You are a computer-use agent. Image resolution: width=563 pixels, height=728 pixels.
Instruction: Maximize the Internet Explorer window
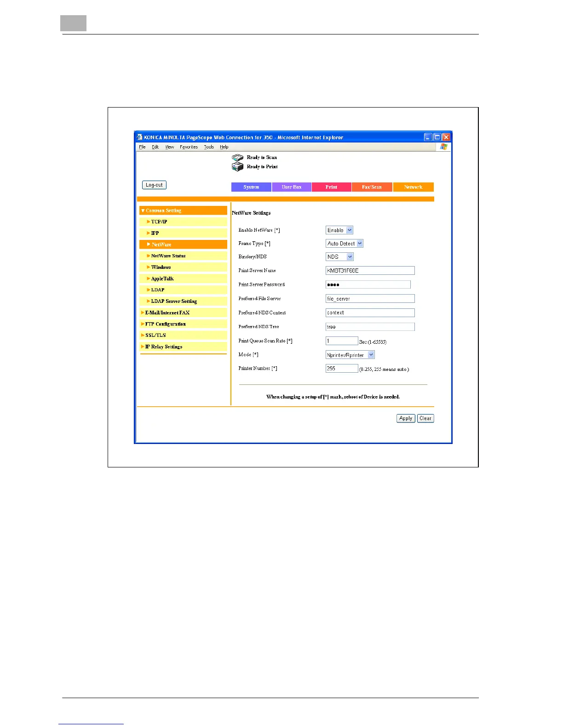pyautogui.click(x=437, y=137)
